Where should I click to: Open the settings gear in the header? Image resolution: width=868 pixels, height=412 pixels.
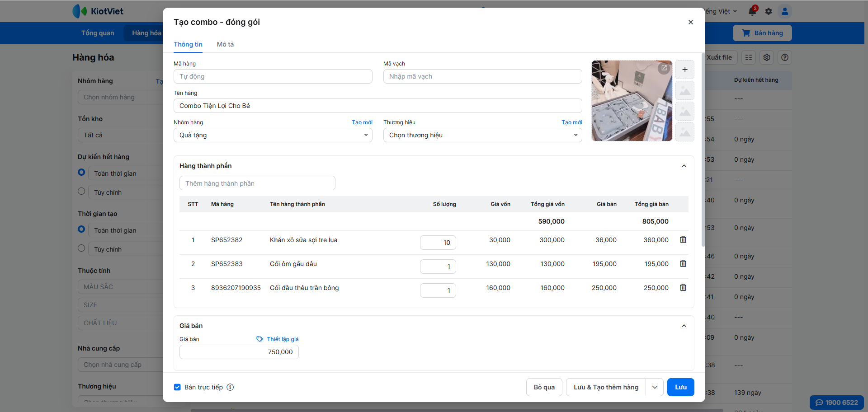[x=769, y=11]
